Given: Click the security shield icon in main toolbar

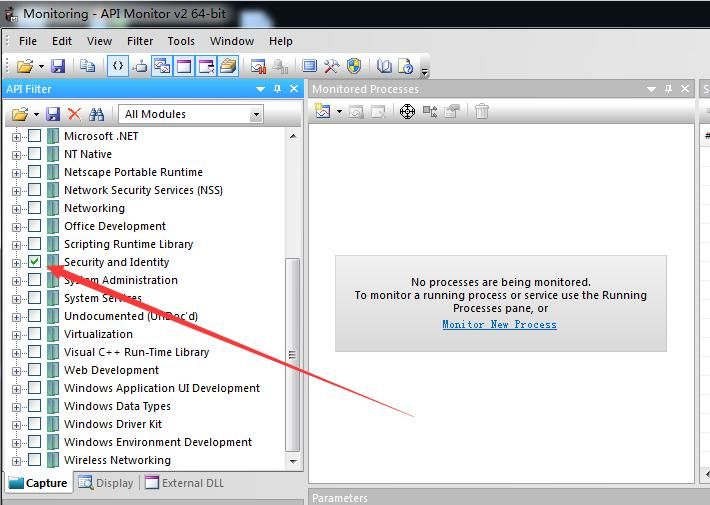Looking at the screenshot, I should [354, 66].
